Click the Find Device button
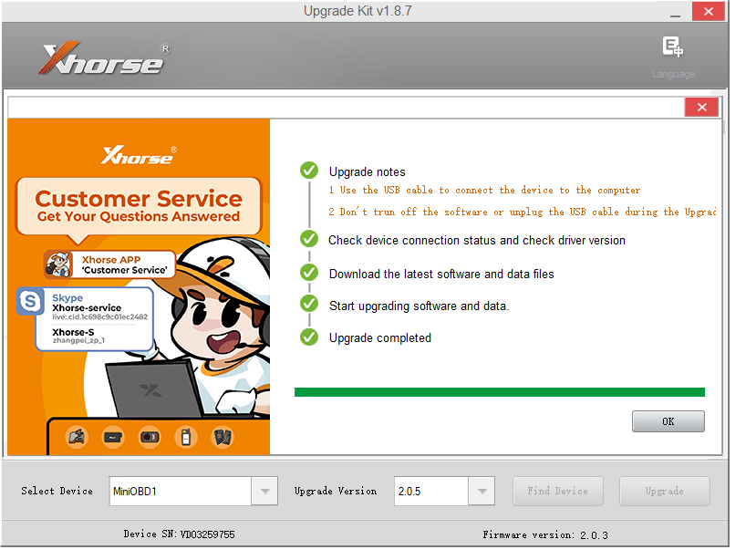The width and height of the screenshot is (746, 560). pyautogui.click(x=557, y=491)
